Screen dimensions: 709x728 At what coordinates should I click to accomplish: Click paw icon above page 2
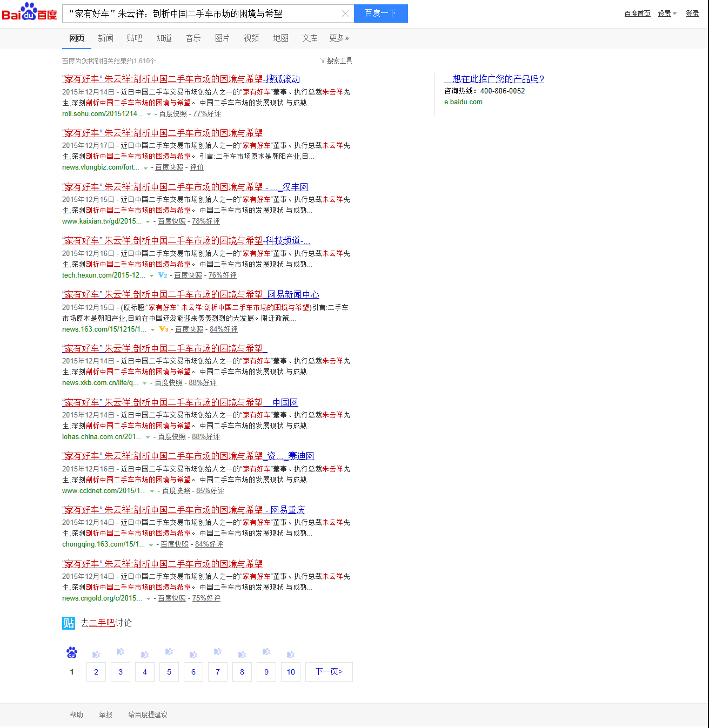click(x=96, y=655)
